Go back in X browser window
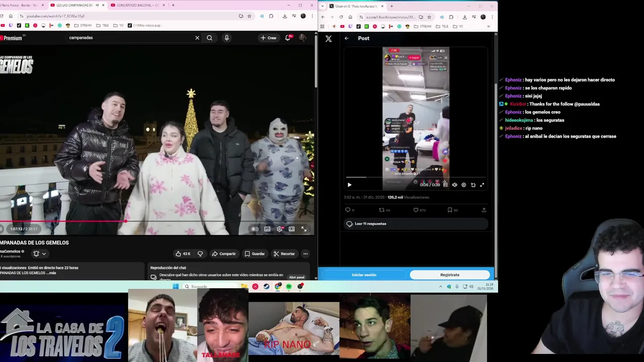 click(323, 17)
